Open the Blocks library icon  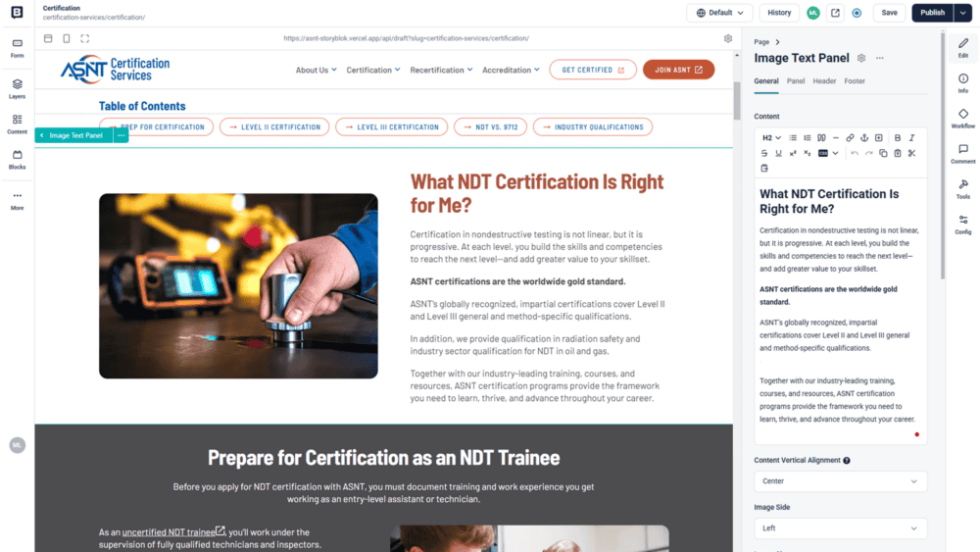[17, 160]
